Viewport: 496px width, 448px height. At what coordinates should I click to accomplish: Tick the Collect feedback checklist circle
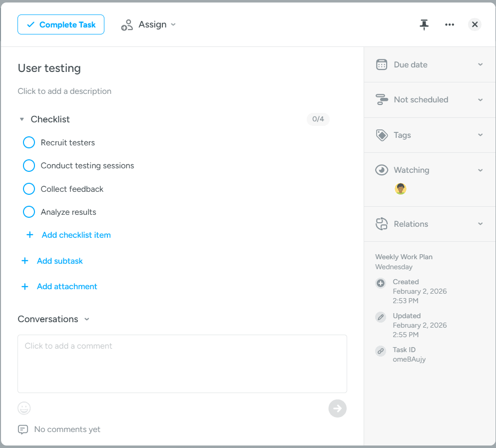[x=29, y=189]
